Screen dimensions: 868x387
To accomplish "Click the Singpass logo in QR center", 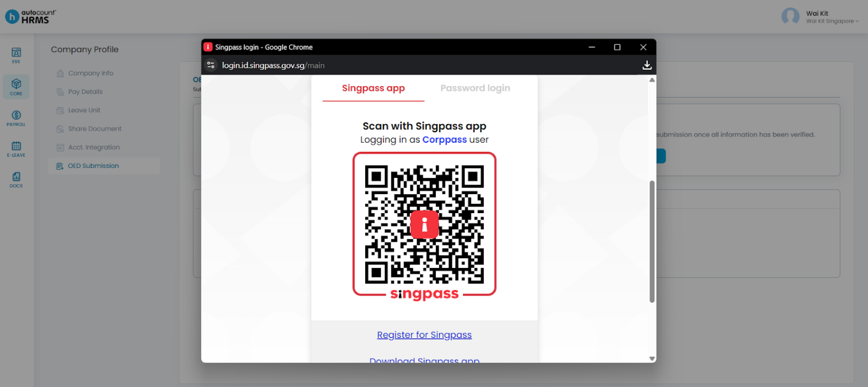I will [x=424, y=225].
